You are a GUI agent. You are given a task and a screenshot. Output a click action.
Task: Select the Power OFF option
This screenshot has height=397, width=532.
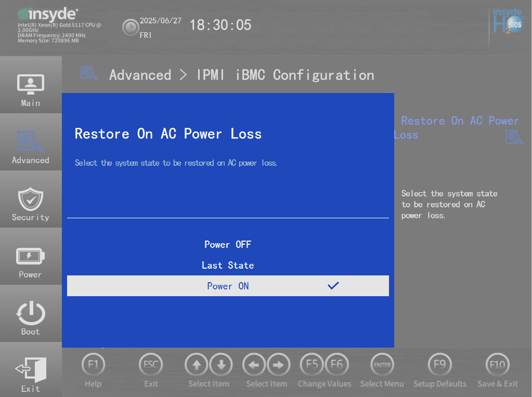pyautogui.click(x=228, y=244)
